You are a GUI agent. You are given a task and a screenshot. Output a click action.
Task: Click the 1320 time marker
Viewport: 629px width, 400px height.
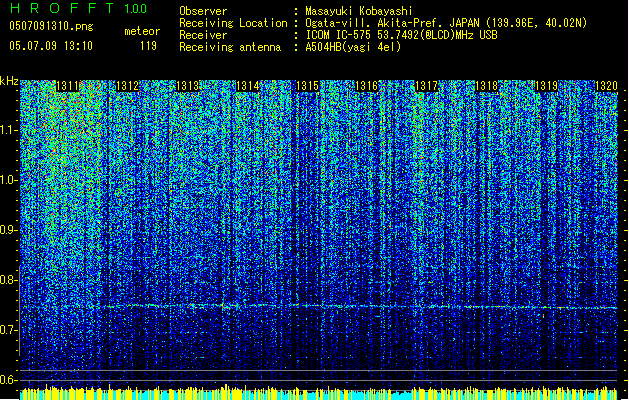[606, 86]
